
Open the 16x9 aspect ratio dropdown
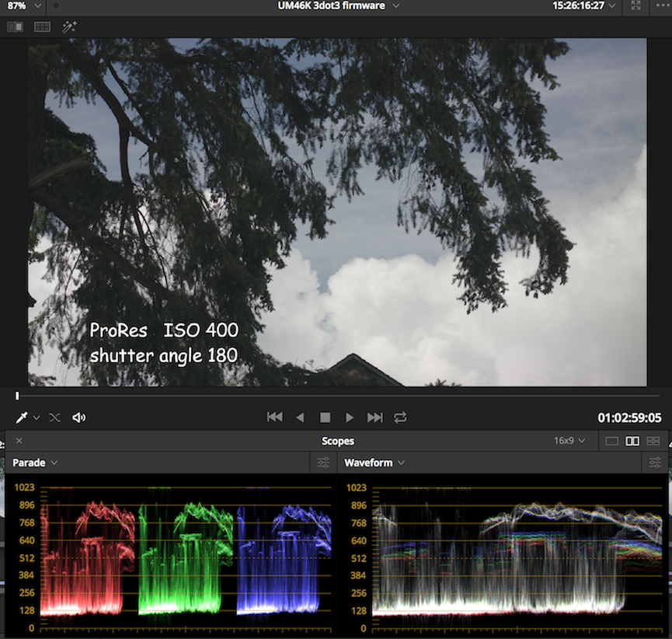coord(569,441)
